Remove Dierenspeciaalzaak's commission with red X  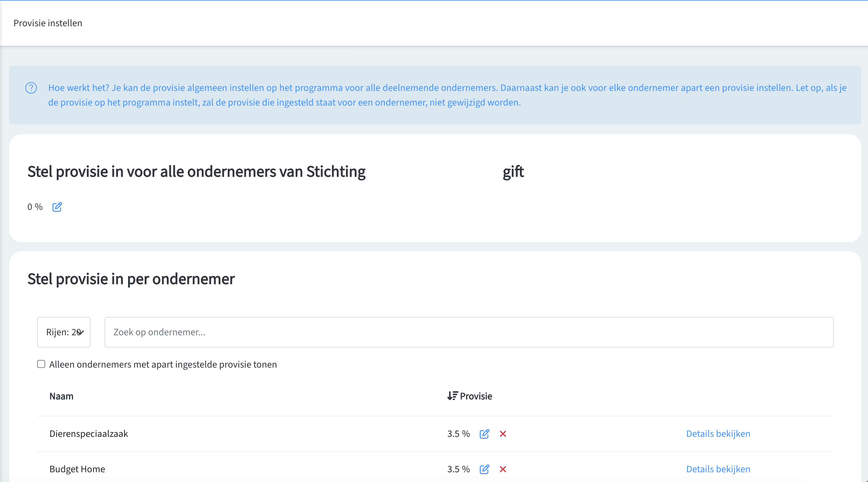click(x=503, y=434)
